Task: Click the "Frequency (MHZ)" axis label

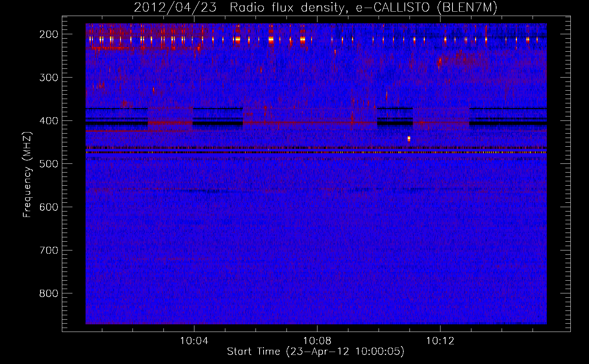Action: (27, 175)
